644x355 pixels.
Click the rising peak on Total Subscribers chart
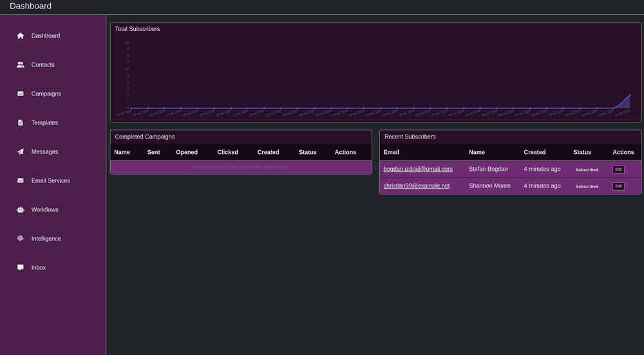point(629,95)
